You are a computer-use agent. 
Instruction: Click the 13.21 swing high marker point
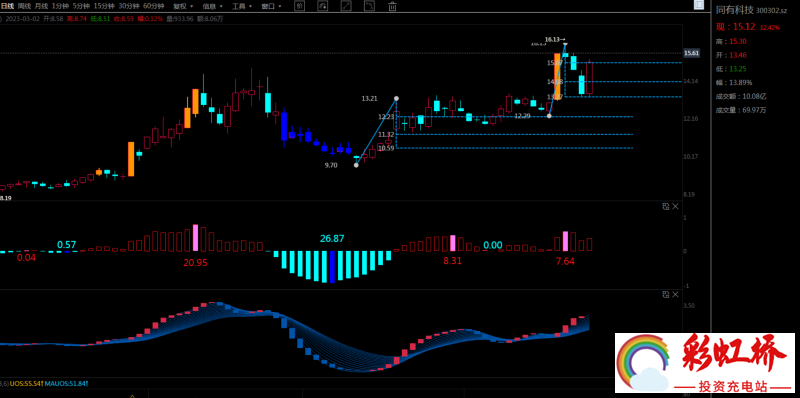(x=396, y=98)
